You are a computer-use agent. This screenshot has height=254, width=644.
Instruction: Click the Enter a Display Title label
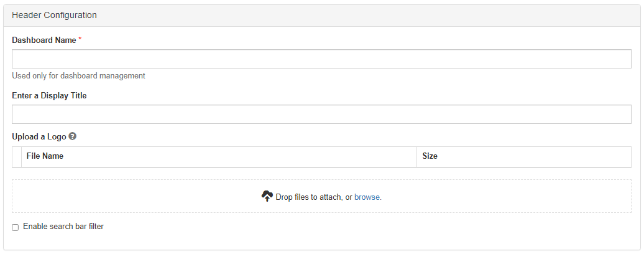click(x=49, y=96)
